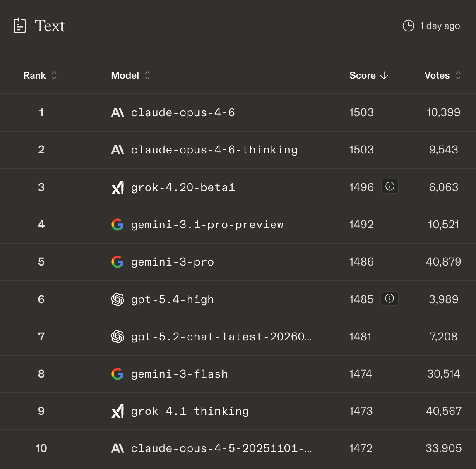Viewport: 476px width, 469px height.
Task: Open claude-opus-4-6 model entry
Action: click(x=183, y=112)
